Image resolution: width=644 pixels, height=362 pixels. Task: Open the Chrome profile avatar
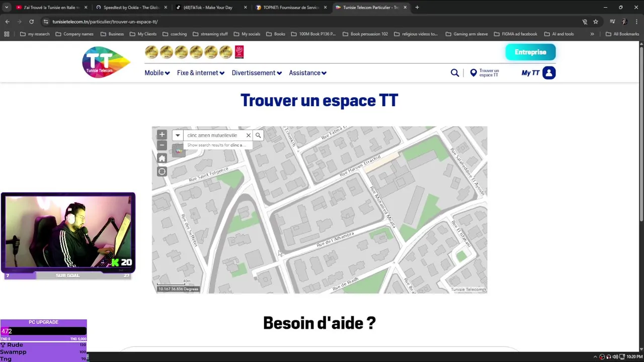tap(624, 22)
